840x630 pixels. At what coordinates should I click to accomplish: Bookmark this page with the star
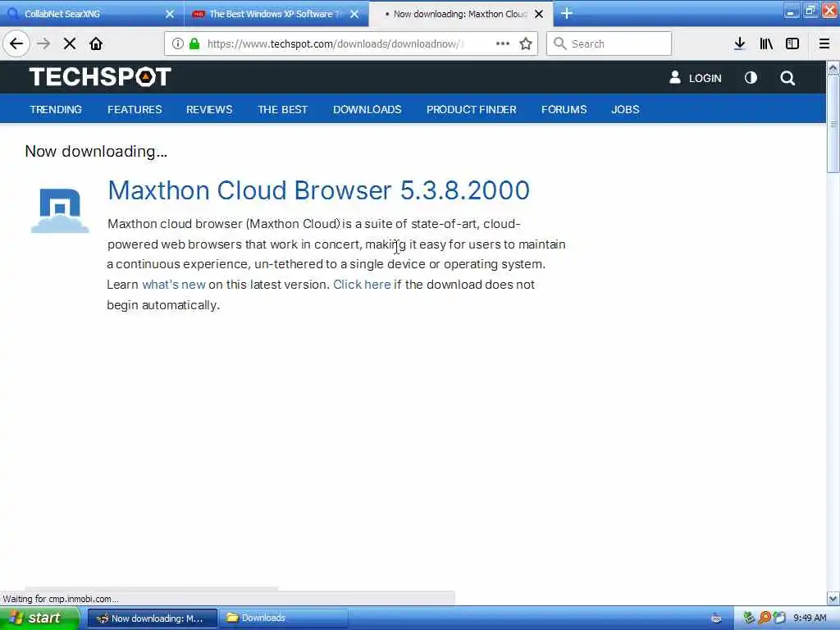coord(526,44)
